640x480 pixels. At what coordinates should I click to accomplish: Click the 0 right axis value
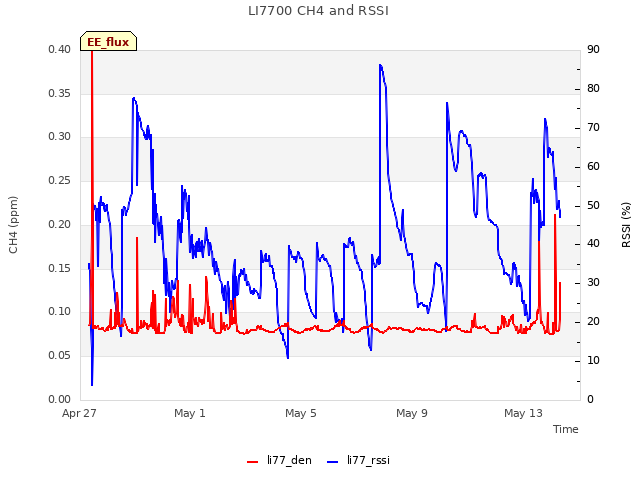(x=591, y=399)
